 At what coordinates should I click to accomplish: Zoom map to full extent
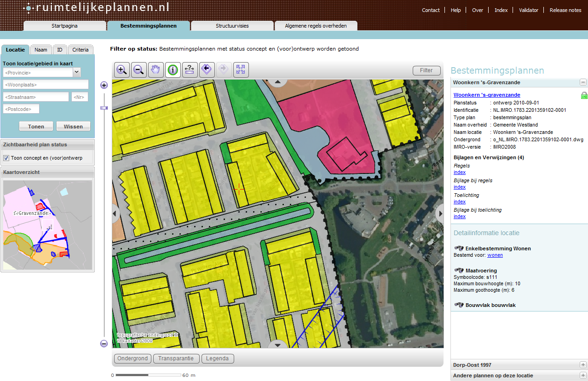tap(241, 70)
